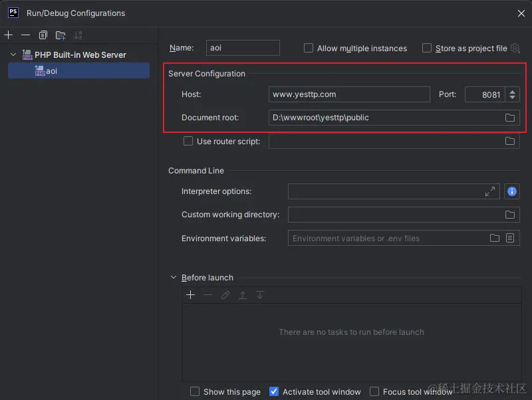Move Before launch task up
The image size is (532, 400).
[243, 295]
